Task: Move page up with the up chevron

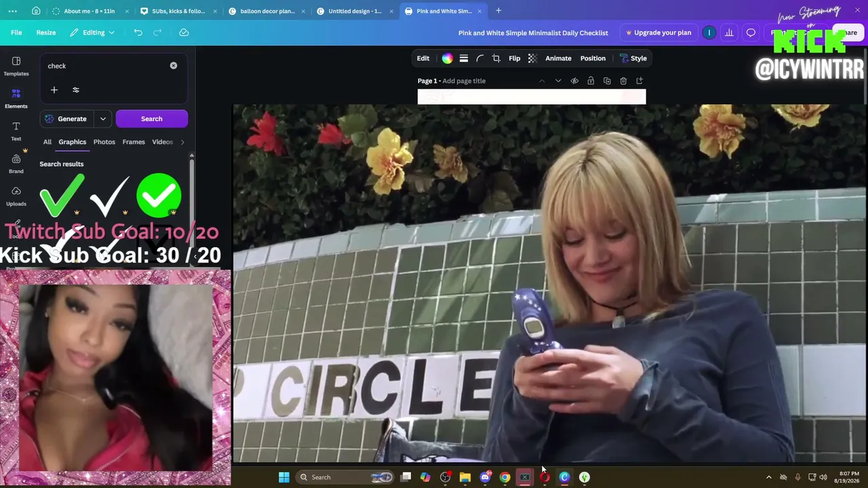Action: coord(542,81)
